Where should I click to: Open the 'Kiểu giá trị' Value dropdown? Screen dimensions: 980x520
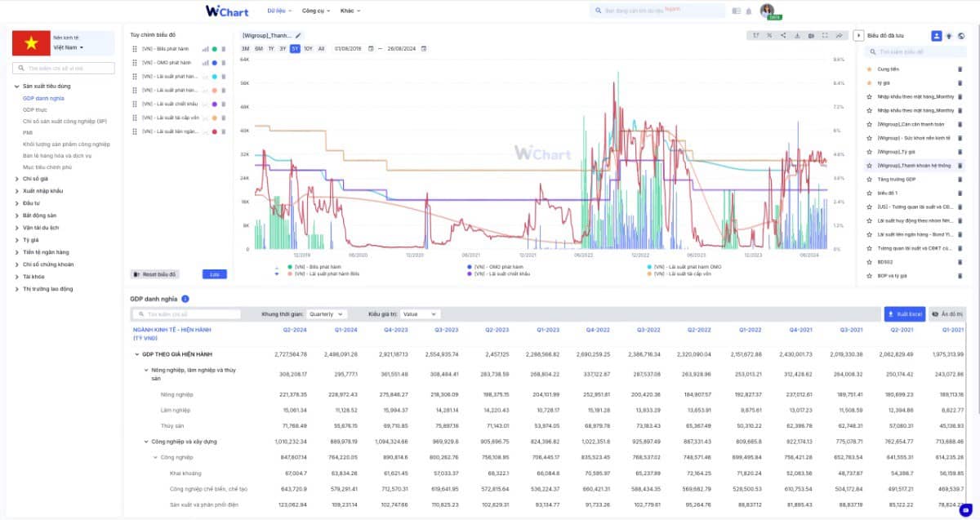pos(421,313)
